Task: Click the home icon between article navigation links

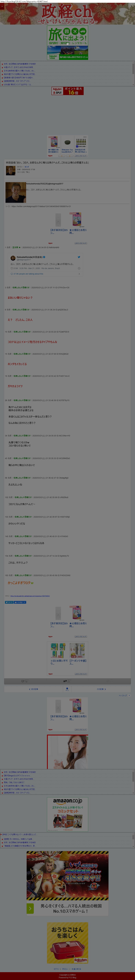Action: click(x=67, y=689)
